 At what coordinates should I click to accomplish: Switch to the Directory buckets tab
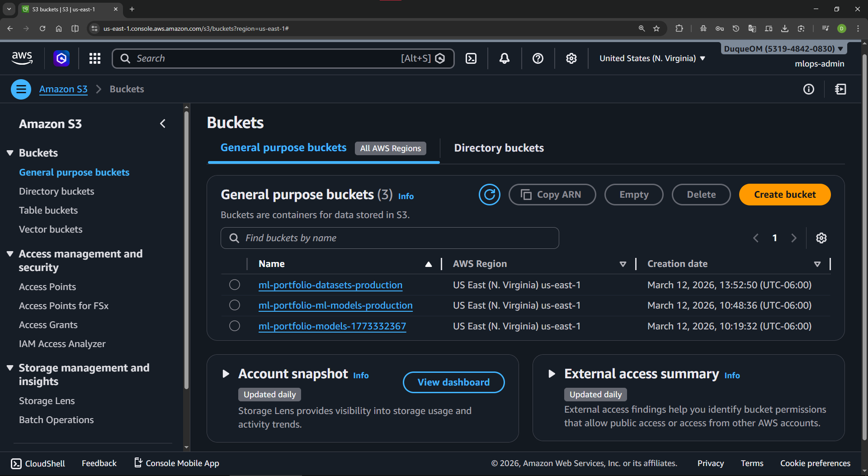point(499,148)
